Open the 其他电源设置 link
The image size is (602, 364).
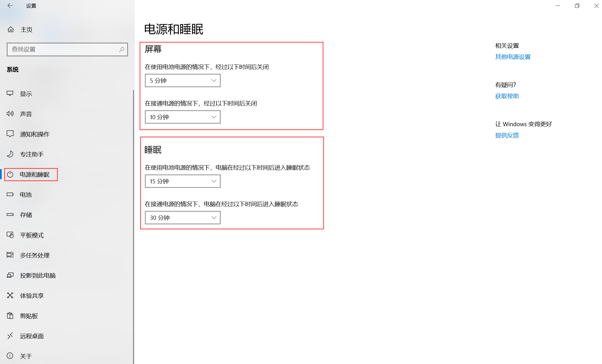513,57
